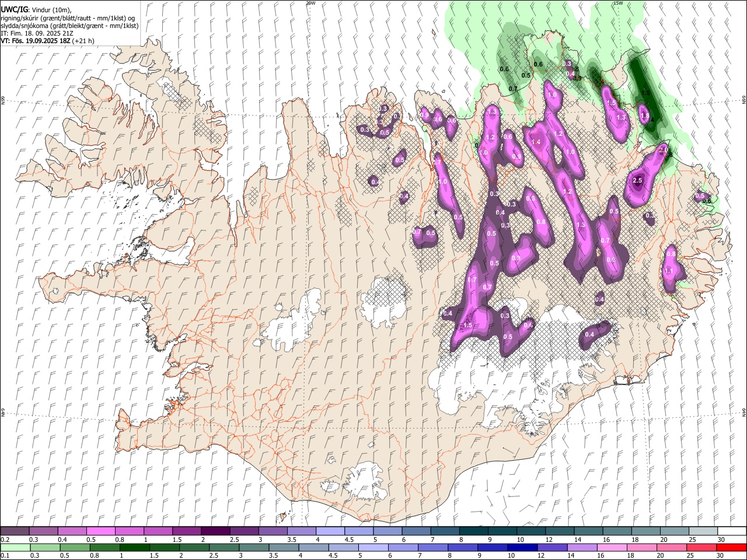The width and height of the screenshot is (747, 560).
Task: Click the medium green 0.5–0.8 swatch in lower legend
Action: coord(75,547)
